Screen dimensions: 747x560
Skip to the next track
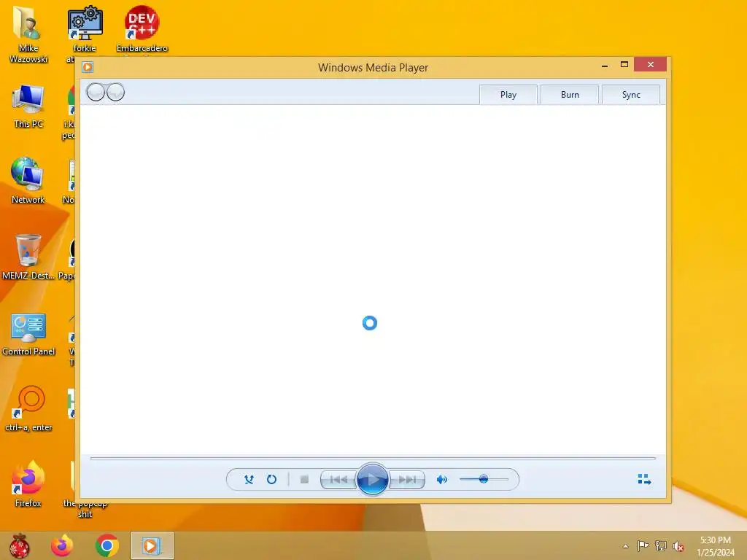click(407, 480)
